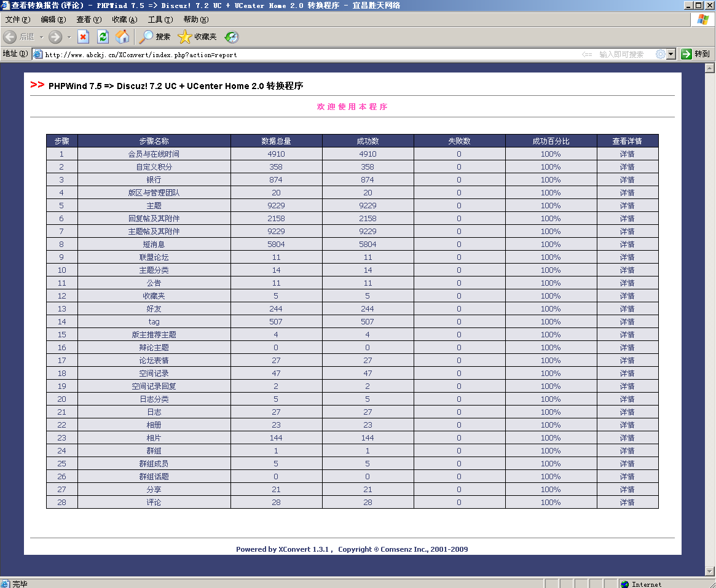Viewport: 716px width, 588px height.
Task: Click the 步骤名称 column header
Action: click(154, 141)
